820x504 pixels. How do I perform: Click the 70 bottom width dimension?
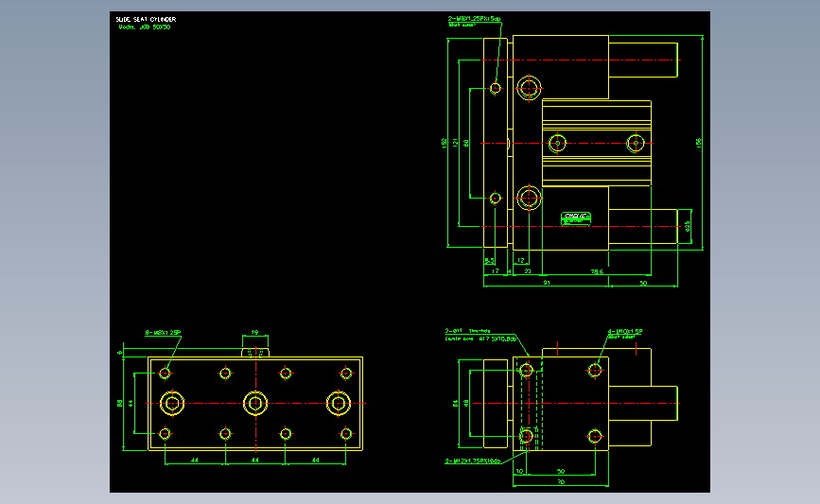tap(561, 482)
